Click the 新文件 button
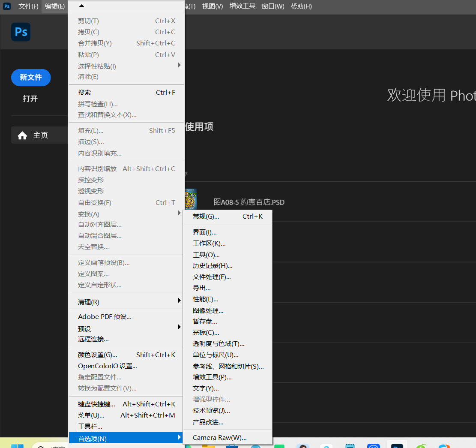 31,78
